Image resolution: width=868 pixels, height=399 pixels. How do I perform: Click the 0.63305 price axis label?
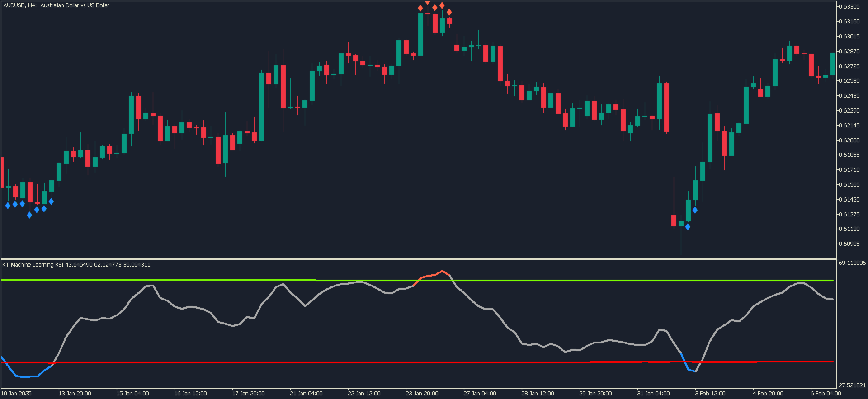tap(849, 7)
